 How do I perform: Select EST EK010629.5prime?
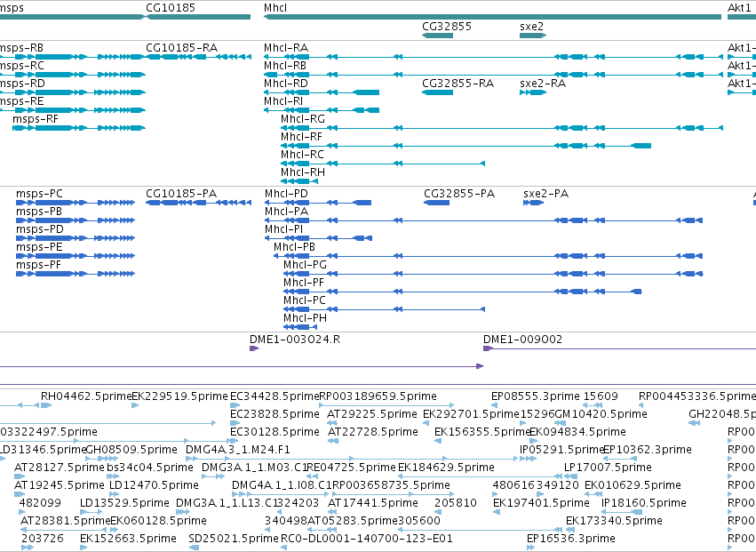coord(633,485)
